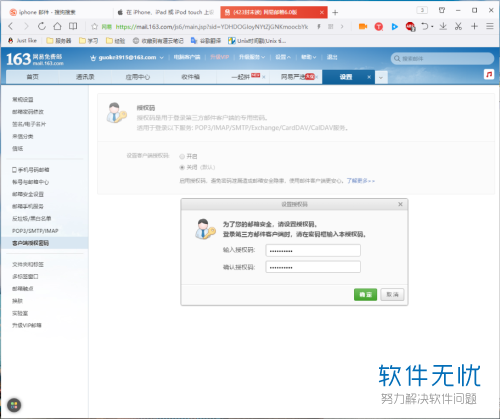The image size is (500, 419).
Task: Click the lightning bolt icon in address bar
Action: (x=319, y=26)
